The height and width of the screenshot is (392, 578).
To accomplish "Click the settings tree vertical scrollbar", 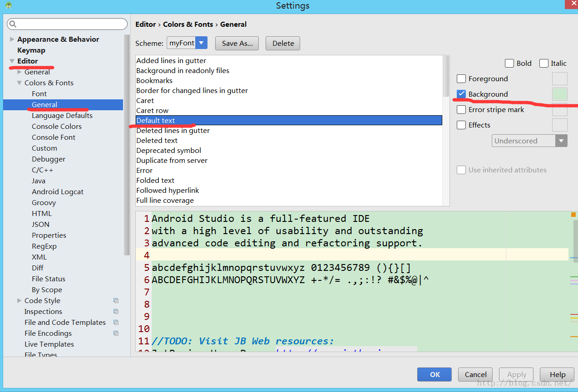I will pyautogui.click(x=127, y=145).
